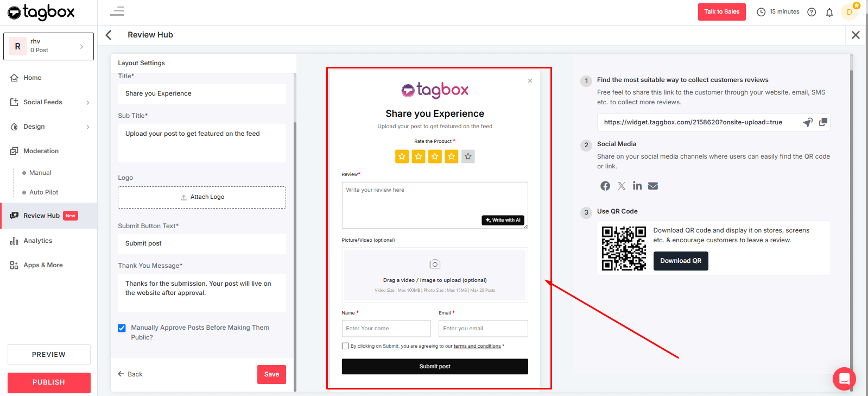Click the PREVIEW button
Viewport: 868px width, 396px height.
coord(49,355)
